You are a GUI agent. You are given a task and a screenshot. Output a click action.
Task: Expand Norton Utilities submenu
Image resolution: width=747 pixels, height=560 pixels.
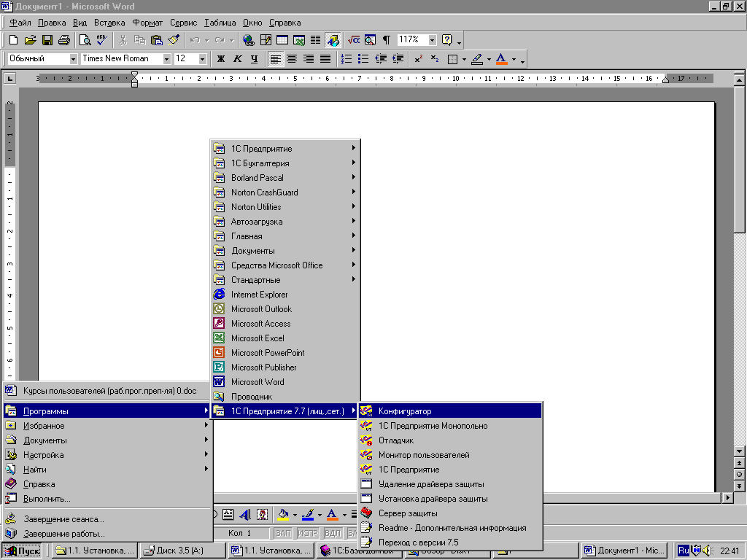(285, 206)
